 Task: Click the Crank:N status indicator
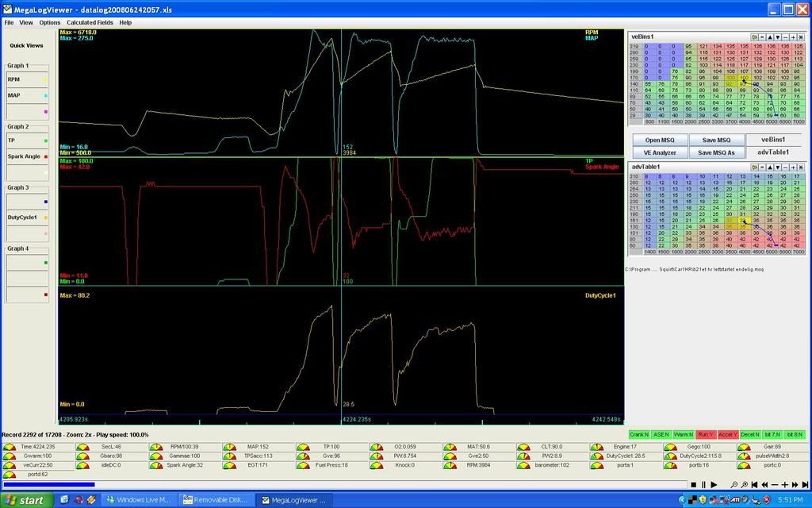click(638, 434)
